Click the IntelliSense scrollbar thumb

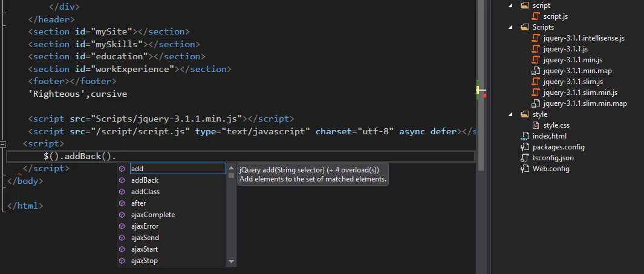(x=231, y=175)
